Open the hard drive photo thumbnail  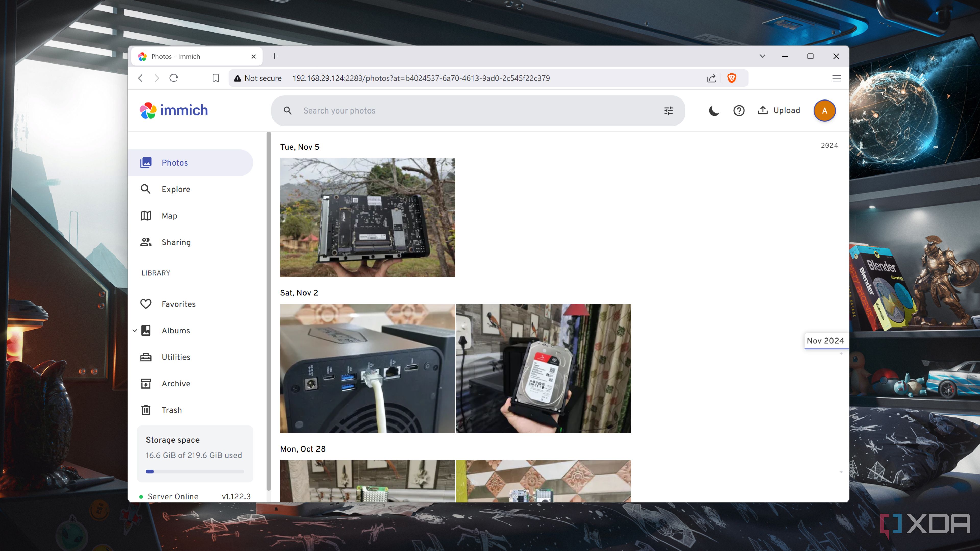(543, 368)
